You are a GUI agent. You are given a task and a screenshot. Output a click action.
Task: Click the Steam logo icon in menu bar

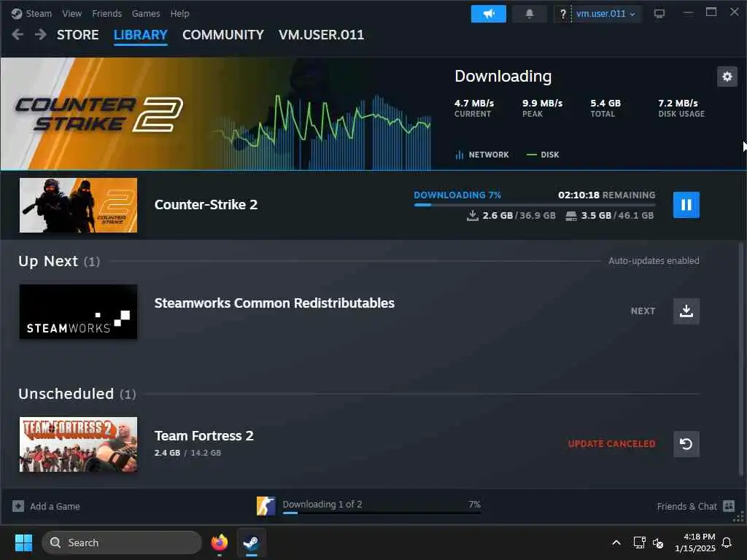pyautogui.click(x=17, y=14)
